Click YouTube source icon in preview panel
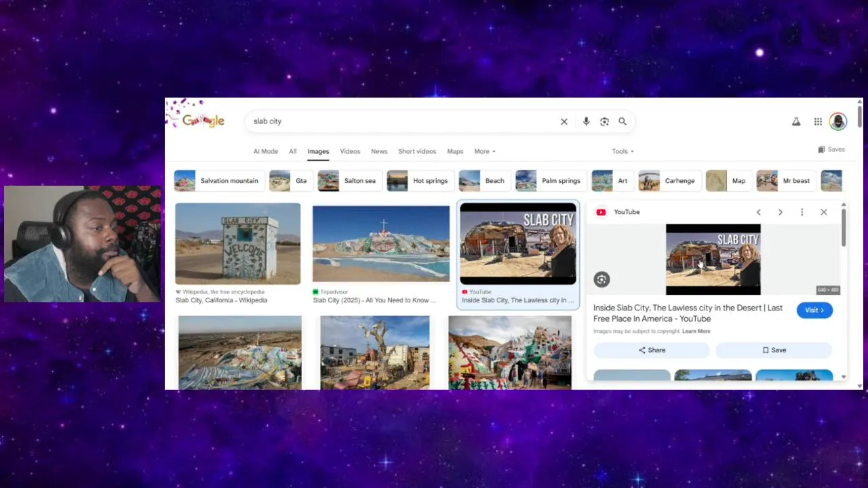Image resolution: width=868 pixels, height=488 pixels. [601, 212]
